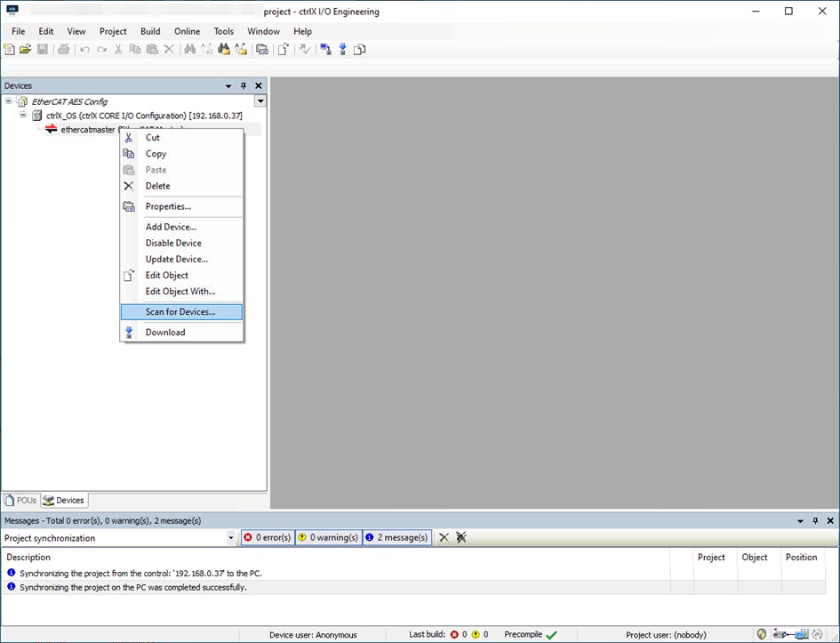Open the File menu
840x643 pixels.
[x=18, y=31]
